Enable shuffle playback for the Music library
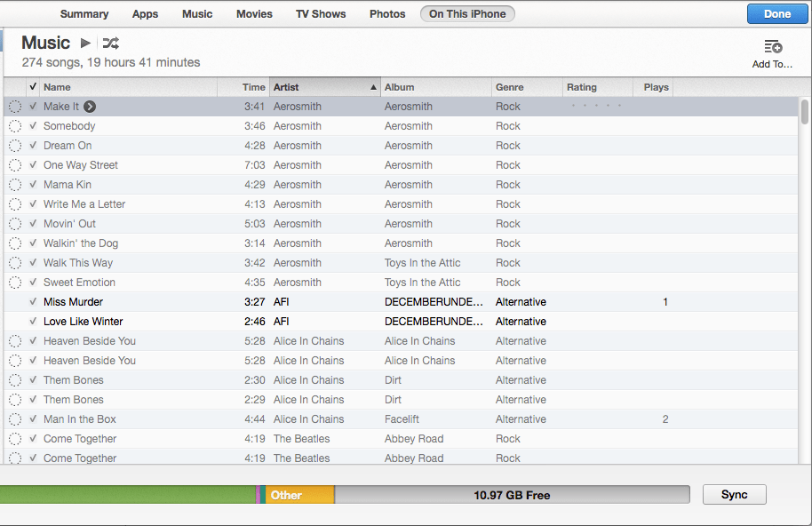 (110, 42)
